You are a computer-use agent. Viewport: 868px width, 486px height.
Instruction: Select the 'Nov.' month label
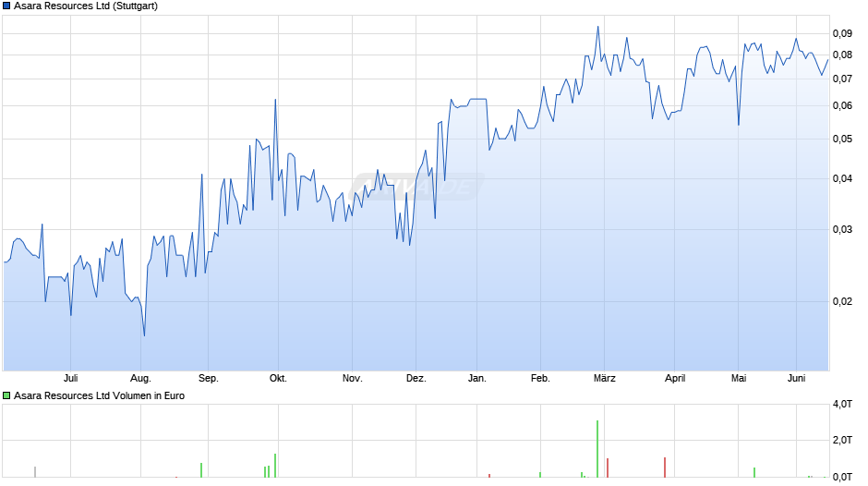[x=352, y=378]
